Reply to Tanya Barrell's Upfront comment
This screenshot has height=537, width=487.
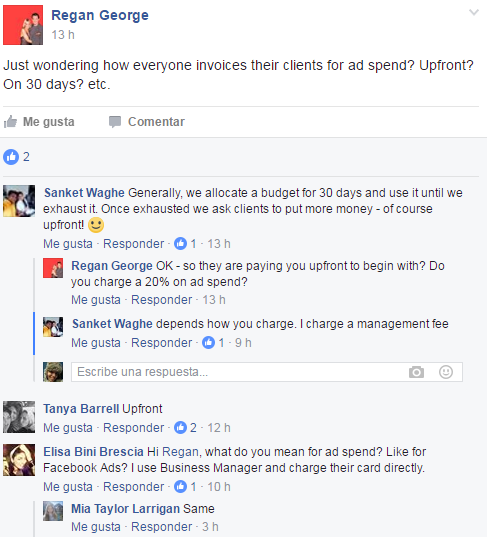click(134, 428)
